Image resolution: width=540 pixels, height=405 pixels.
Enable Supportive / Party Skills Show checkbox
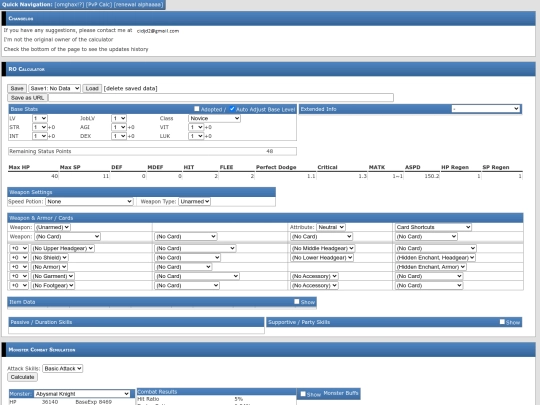pyautogui.click(x=502, y=322)
